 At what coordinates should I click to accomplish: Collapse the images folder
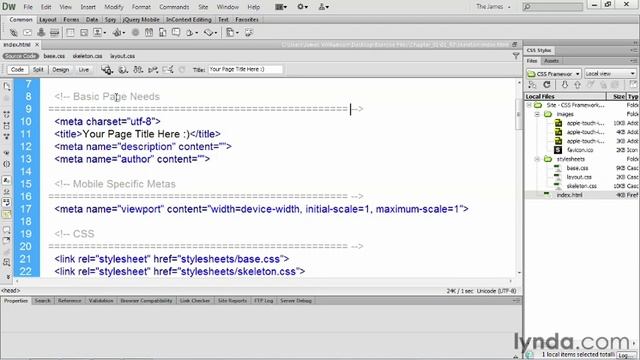[x=538, y=114]
